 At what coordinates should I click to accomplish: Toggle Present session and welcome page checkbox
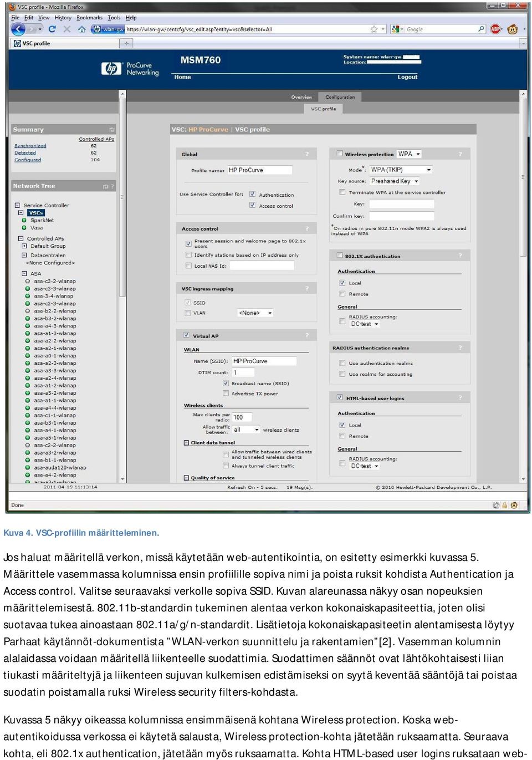tap(188, 243)
